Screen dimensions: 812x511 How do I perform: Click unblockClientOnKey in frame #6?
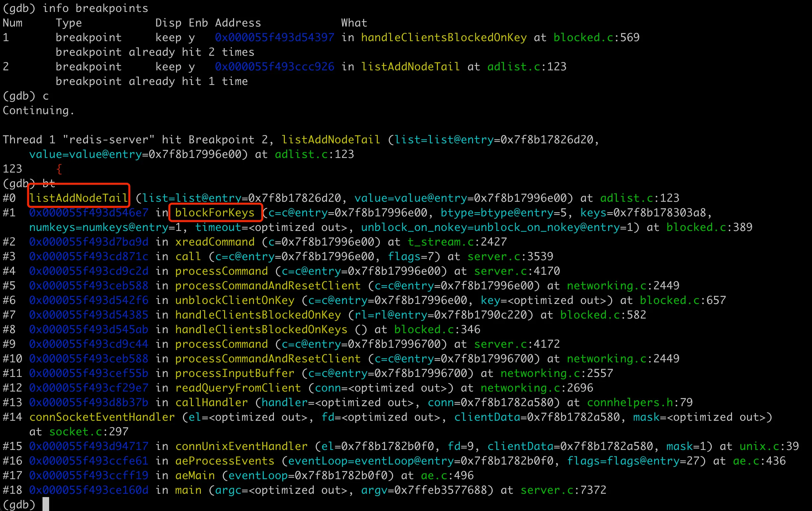[234, 300]
